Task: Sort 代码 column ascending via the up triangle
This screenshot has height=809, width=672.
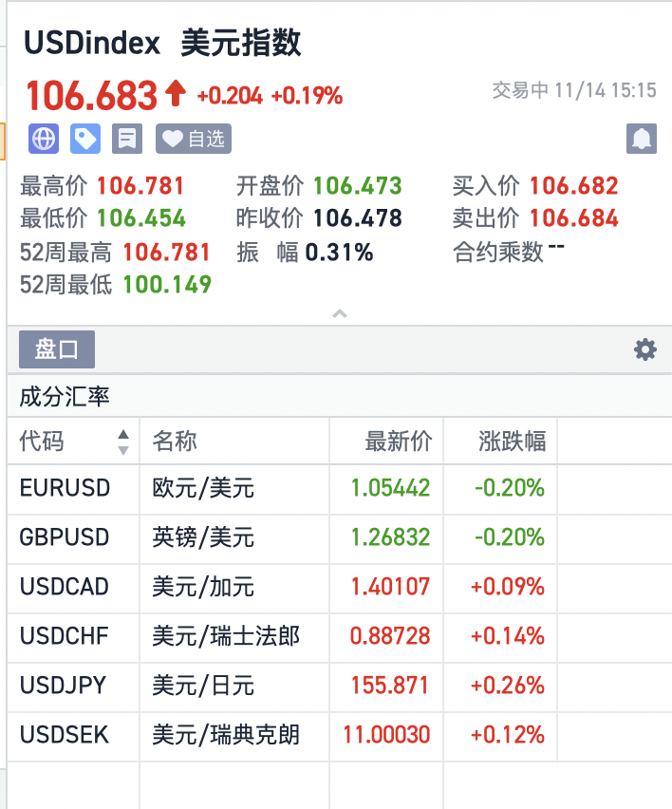Action: pyautogui.click(x=123, y=436)
